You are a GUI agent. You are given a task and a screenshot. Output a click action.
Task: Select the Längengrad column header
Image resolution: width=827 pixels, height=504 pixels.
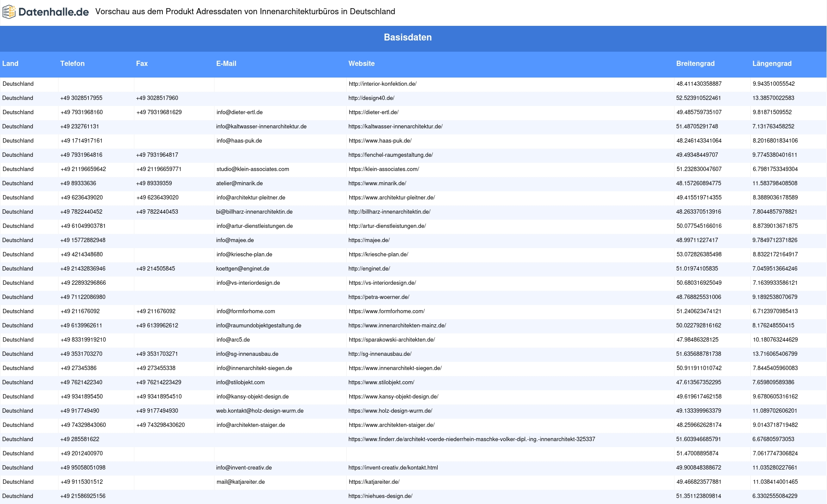tap(772, 63)
